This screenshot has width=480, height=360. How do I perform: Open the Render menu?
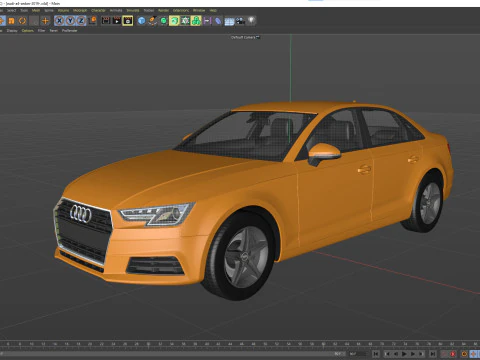(163, 10)
